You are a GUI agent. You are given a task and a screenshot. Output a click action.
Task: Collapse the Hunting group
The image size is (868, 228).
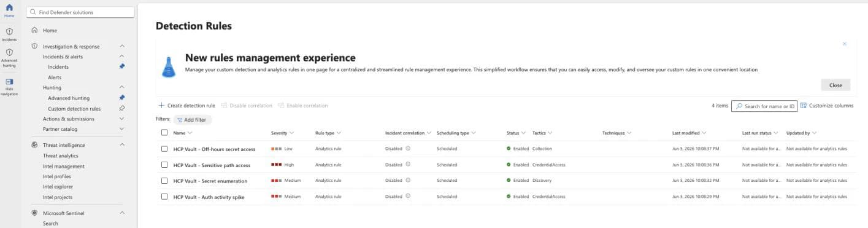click(x=122, y=87)
